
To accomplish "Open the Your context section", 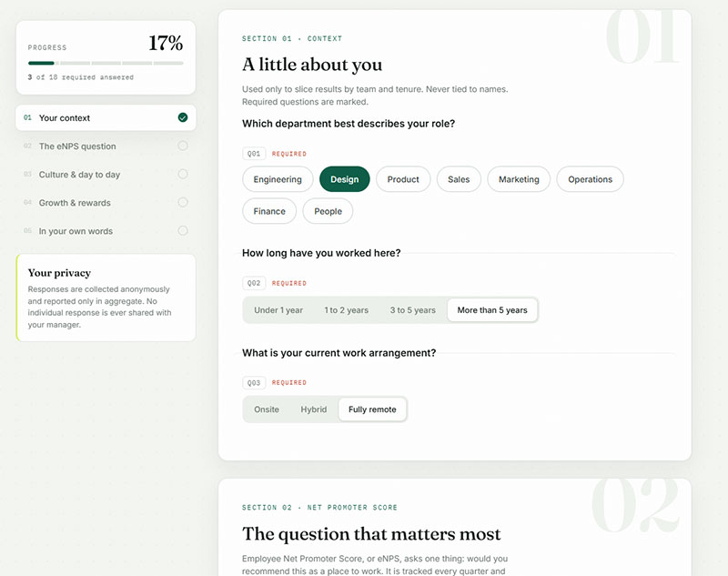I will tap(106, 118).
